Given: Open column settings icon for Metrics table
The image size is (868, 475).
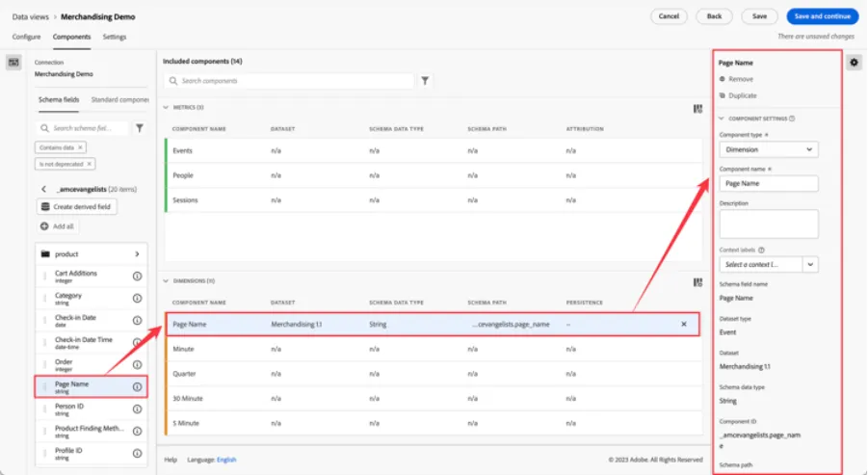Looking at the screenshot, I should coord(697,109).
